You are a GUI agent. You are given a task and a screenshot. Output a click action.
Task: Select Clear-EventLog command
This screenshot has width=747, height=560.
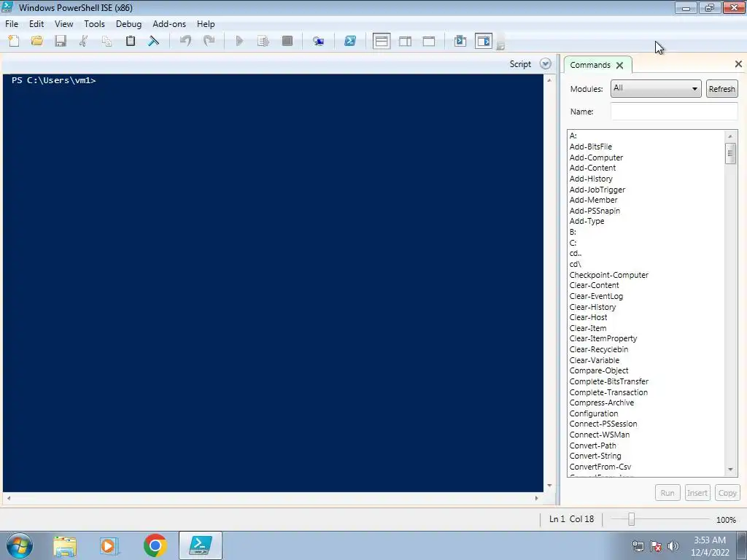[x=596, y=296]
